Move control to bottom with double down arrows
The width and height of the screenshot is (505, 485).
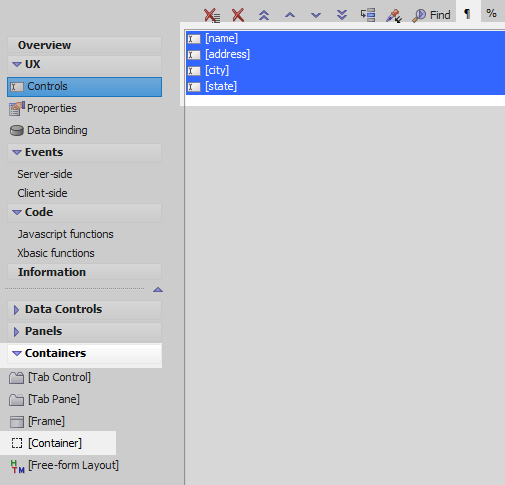pyautogui.click(x=342, y=15)
